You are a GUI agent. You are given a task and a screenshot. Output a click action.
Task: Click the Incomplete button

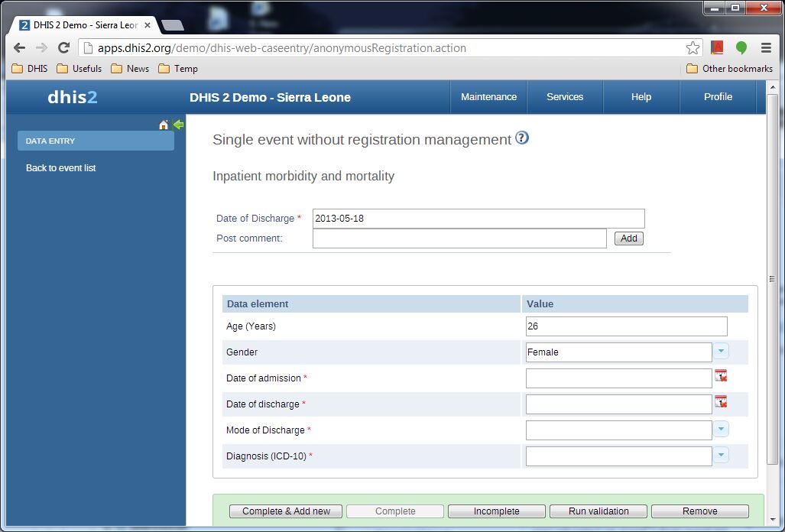point(496,511)
